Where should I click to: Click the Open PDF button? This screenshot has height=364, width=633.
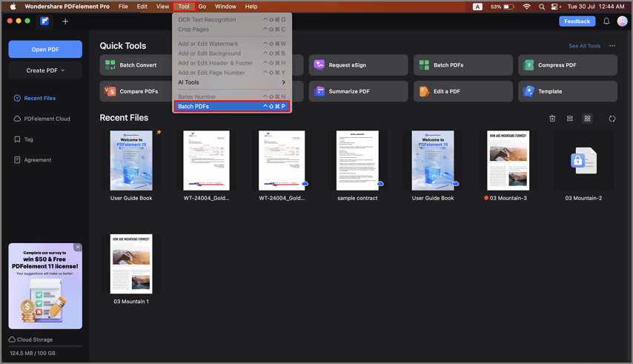click(x=45, y=49)
